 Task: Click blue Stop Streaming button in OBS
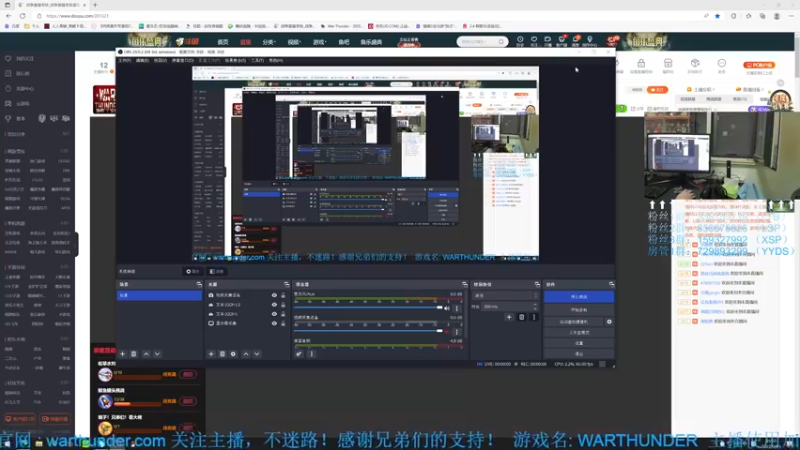coord(579,296)
